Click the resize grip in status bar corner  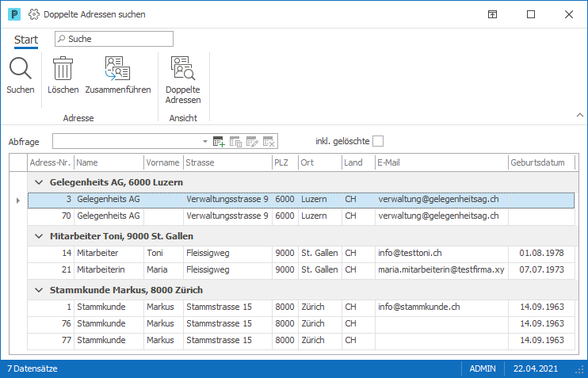(580, 370)
